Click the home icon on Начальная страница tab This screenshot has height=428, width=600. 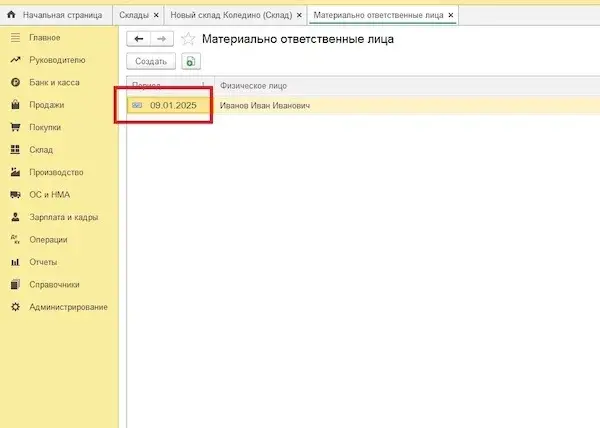click(x=12, y=16)
